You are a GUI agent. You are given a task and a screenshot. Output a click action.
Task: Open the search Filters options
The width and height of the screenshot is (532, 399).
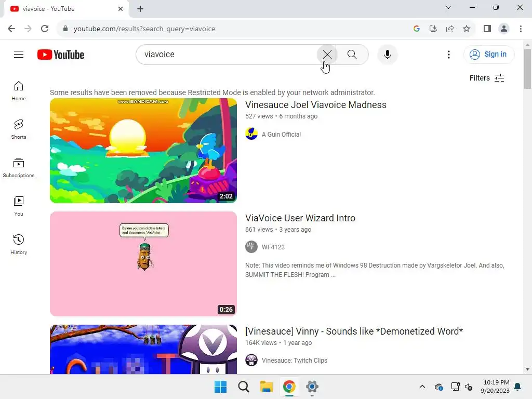(x=486, y=78)
